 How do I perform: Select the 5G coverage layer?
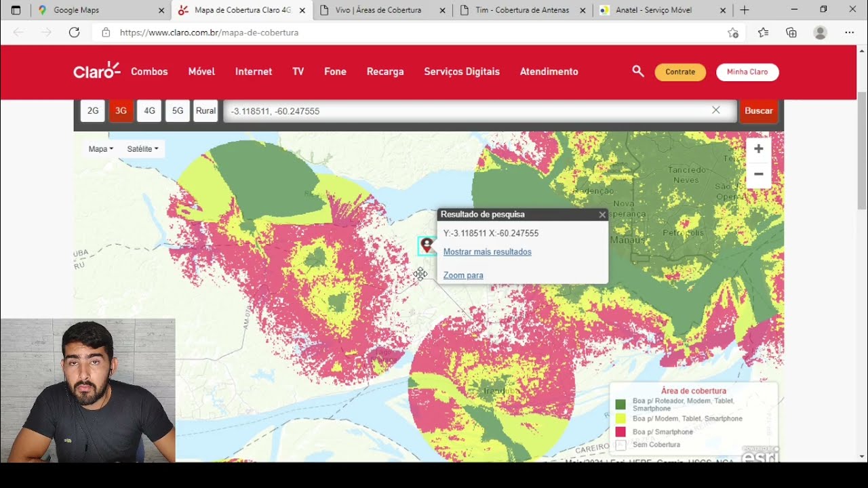point(178,110)
